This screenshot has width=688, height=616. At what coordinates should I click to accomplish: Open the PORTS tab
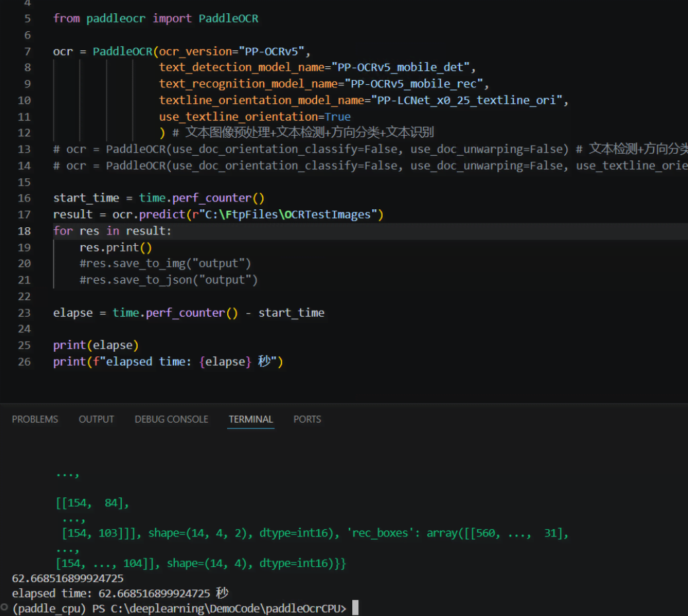coord(307,419)
